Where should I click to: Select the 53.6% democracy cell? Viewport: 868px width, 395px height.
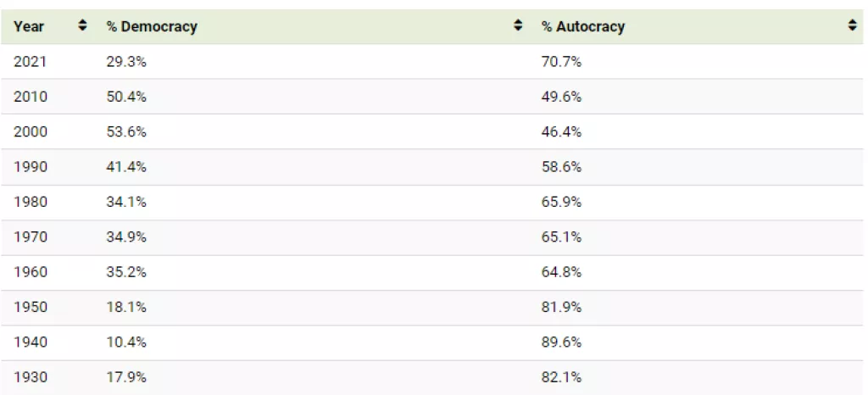pyautogui.click(x=126, y=132)
